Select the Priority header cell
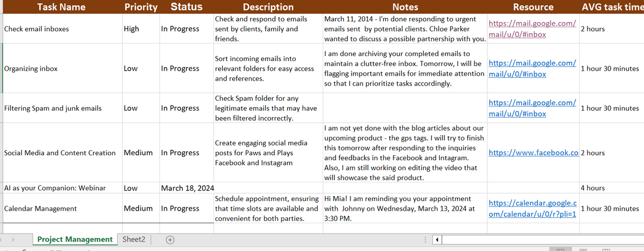 pyautogui.click(x=140, y=7)
